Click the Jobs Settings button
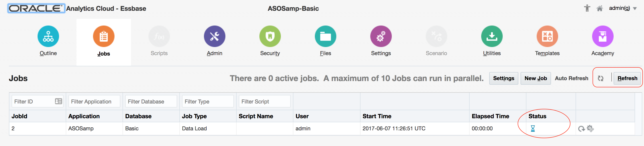The image size is (644, 146). click(x=504, y=78)
